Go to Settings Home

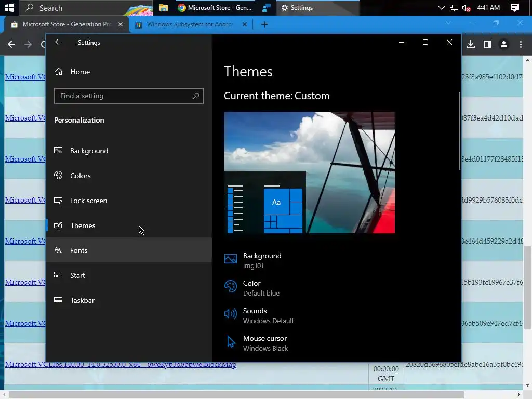129,72
